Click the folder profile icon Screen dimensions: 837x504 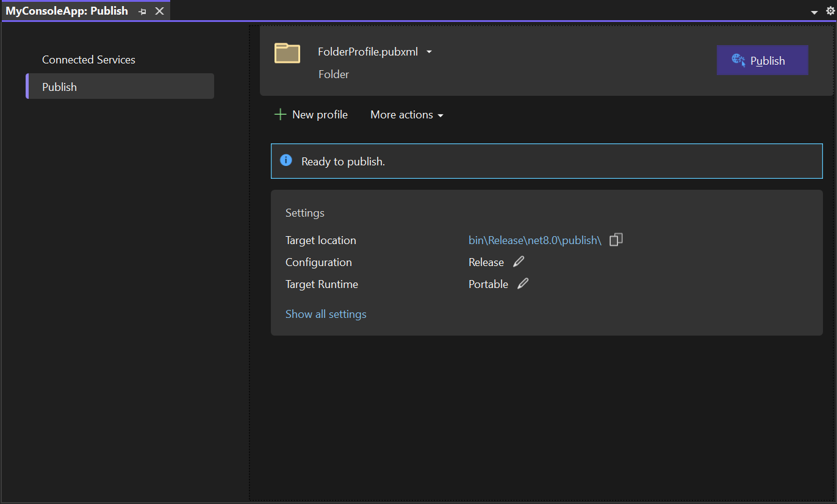[287, 54]
